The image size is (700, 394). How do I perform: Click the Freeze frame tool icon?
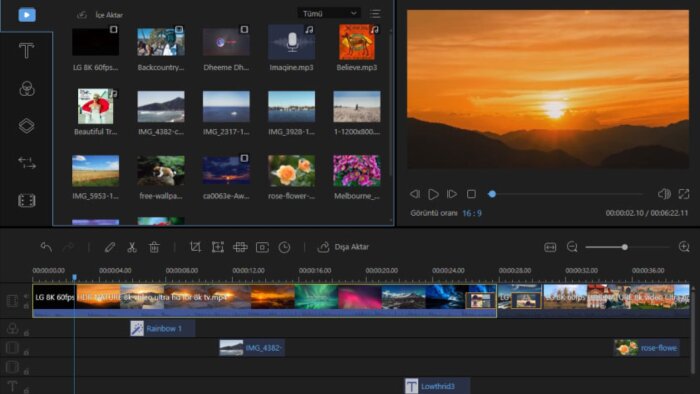(262, 247)
